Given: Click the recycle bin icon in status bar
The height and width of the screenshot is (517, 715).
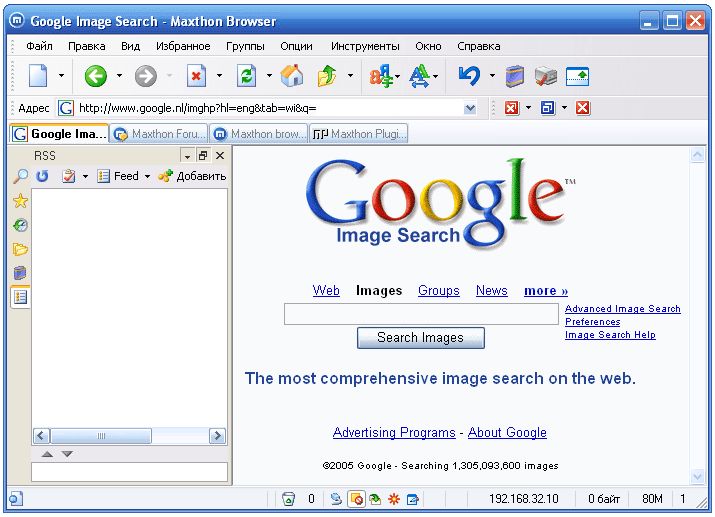Looking at the screenshot, I should pos(288,499).
